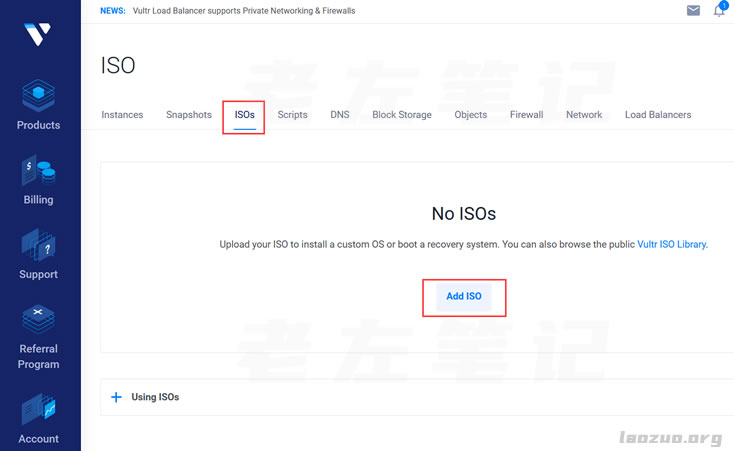Open Support in the sidebar
Image resolution: width=734 pixels, height=451 pixels.
coord(38,254)
